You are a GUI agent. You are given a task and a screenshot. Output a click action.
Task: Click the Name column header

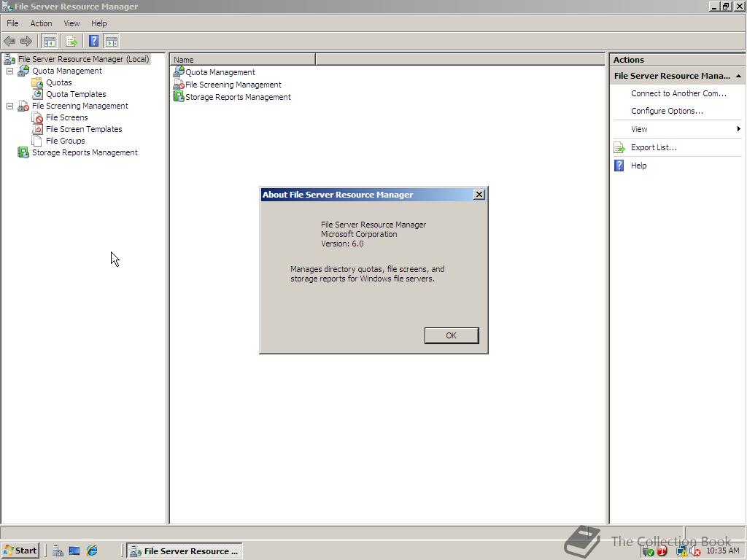(242, 60)
